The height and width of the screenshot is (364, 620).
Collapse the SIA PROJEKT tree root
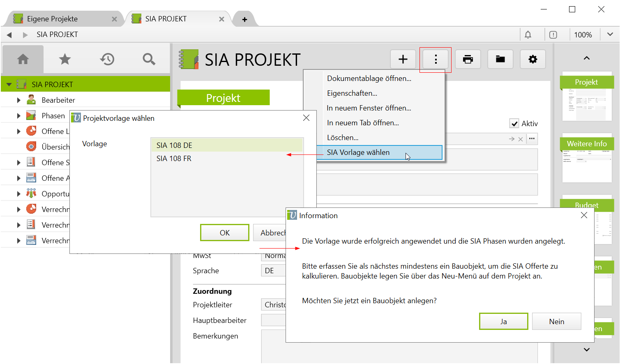tap(9, 85)
